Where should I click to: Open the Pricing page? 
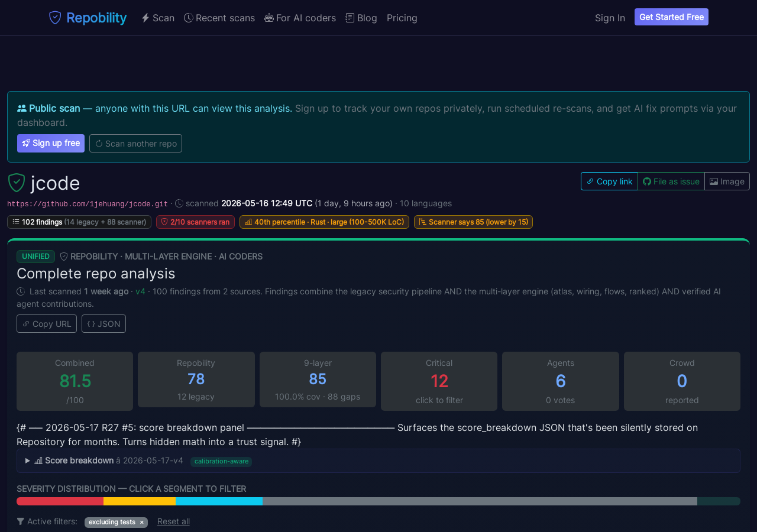click(x=402, y=18)
